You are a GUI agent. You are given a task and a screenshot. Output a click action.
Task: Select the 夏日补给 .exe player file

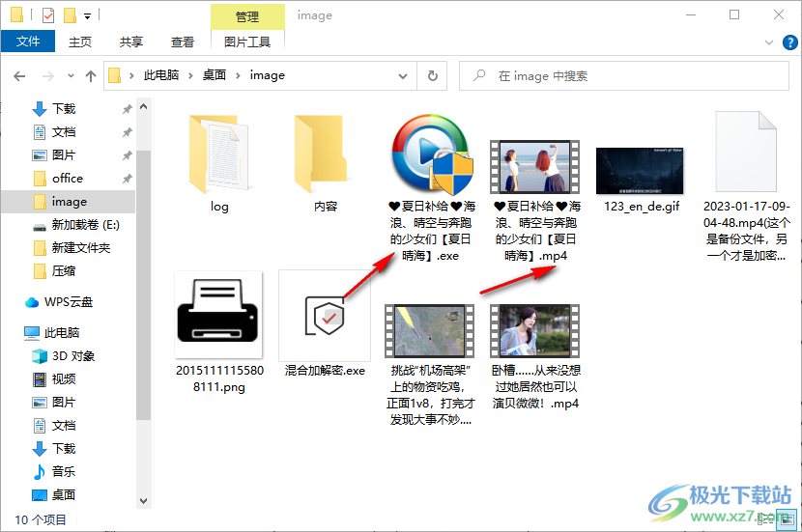430,188
